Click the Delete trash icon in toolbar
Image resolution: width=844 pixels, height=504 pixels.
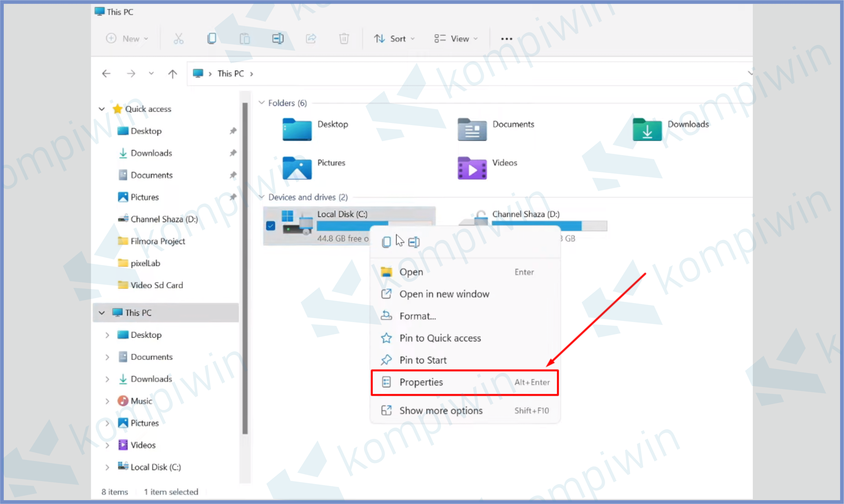[344, 39]
